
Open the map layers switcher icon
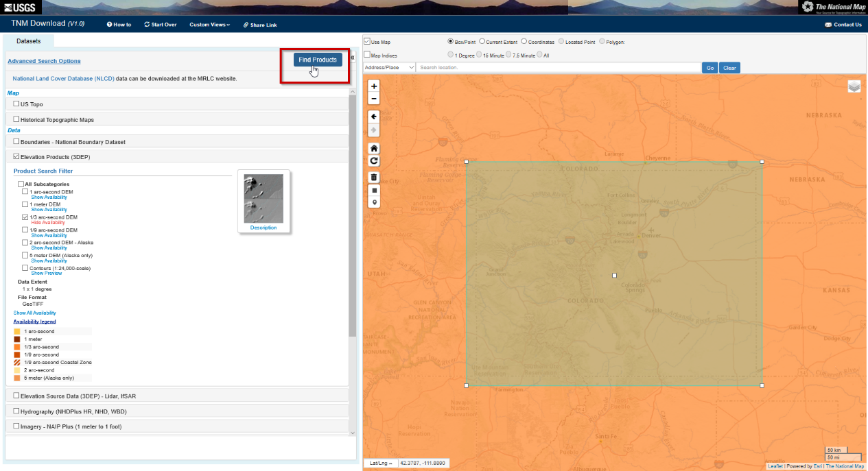coord(854,86)
